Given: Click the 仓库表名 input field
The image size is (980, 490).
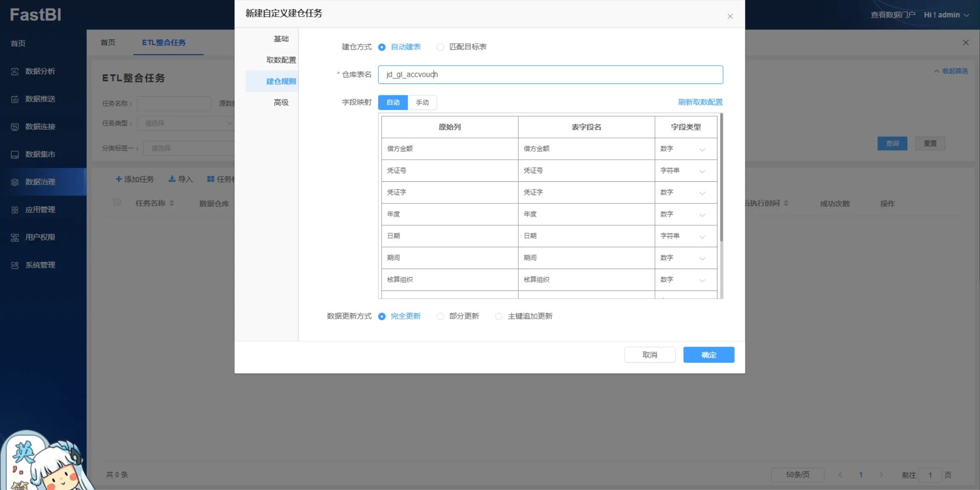Looking at the screenshot, I should [x=551, y=75].
